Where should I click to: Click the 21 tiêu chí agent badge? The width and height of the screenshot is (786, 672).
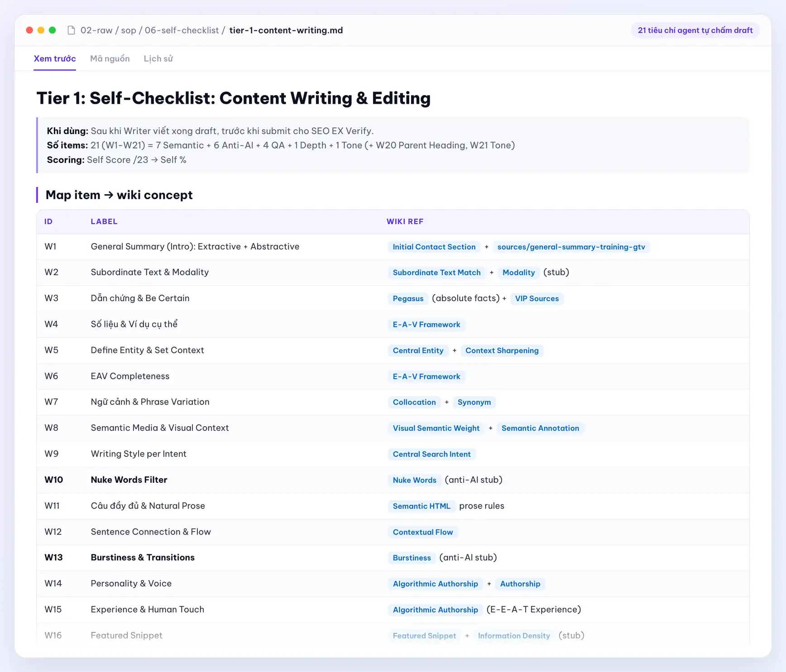pyautogui.click(x=695, y=30)
